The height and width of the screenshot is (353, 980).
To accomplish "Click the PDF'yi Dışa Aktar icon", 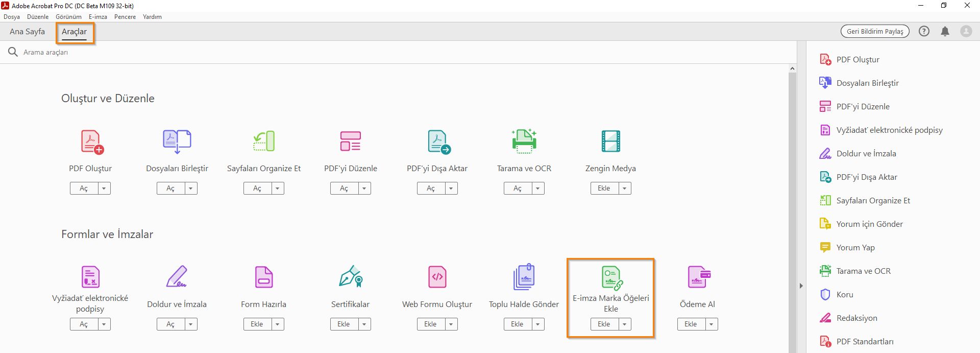I will [x=438, y=142].
